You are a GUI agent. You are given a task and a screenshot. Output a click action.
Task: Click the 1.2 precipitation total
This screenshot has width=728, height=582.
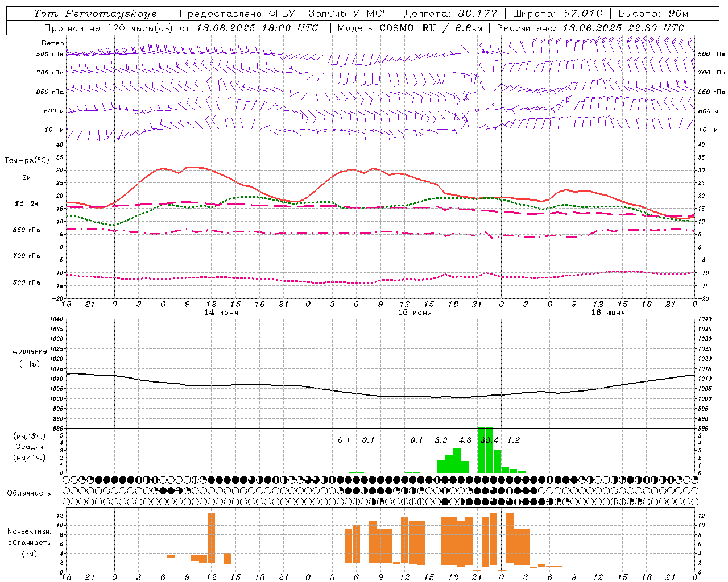click(x=513, y=440)
